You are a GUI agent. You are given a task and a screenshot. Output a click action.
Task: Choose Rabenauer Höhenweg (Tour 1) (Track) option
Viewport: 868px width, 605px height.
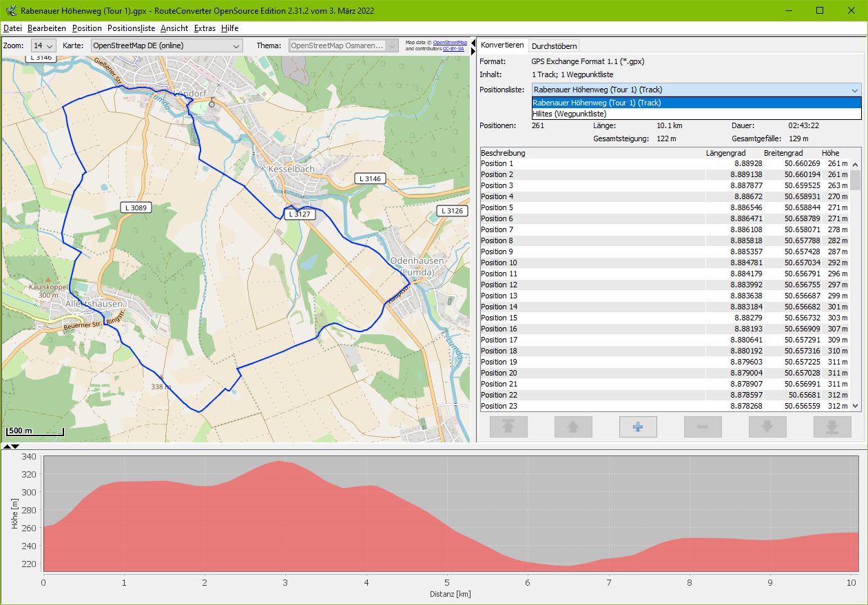tap(597, 103)
